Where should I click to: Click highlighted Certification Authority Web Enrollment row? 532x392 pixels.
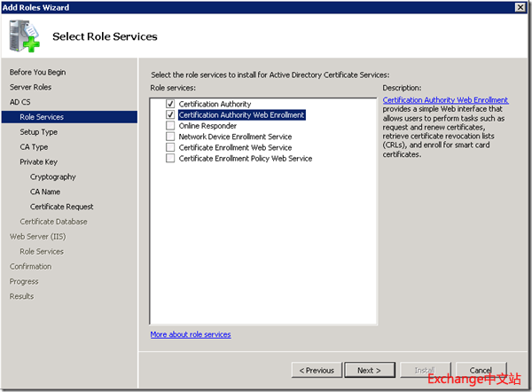click(x=241, y=114)
